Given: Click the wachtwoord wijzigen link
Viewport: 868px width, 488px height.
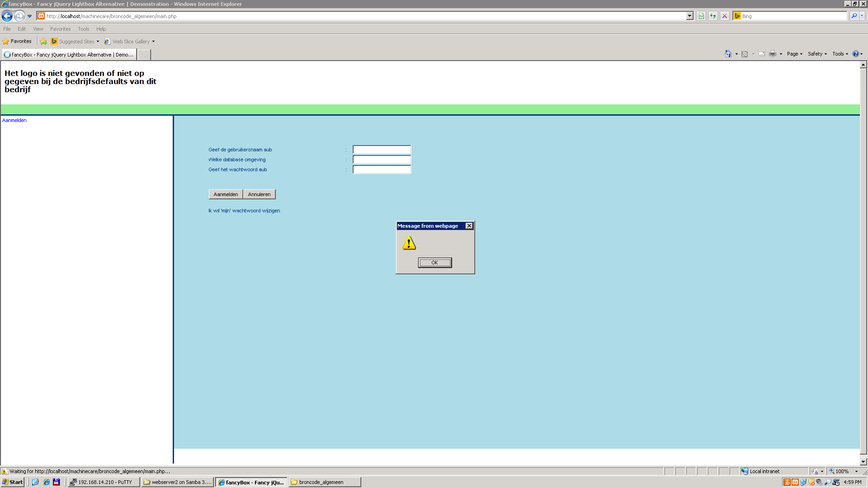Looking at the screenshot, I should (x=244, y=211).
